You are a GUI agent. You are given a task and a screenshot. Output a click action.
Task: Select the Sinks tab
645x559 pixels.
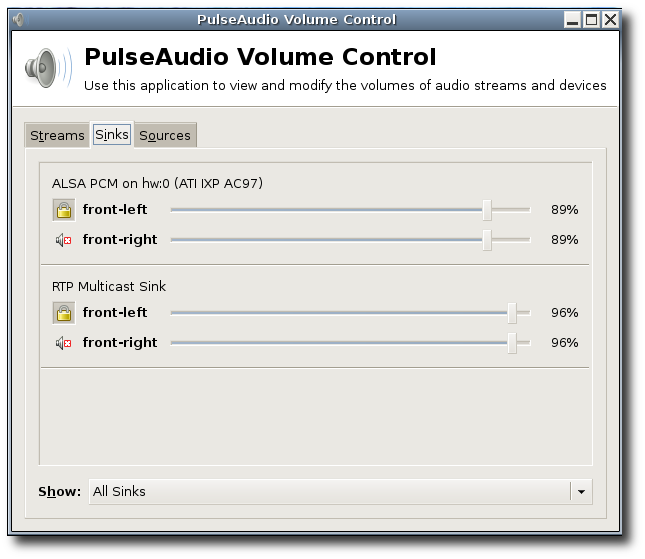coord(112,135)
